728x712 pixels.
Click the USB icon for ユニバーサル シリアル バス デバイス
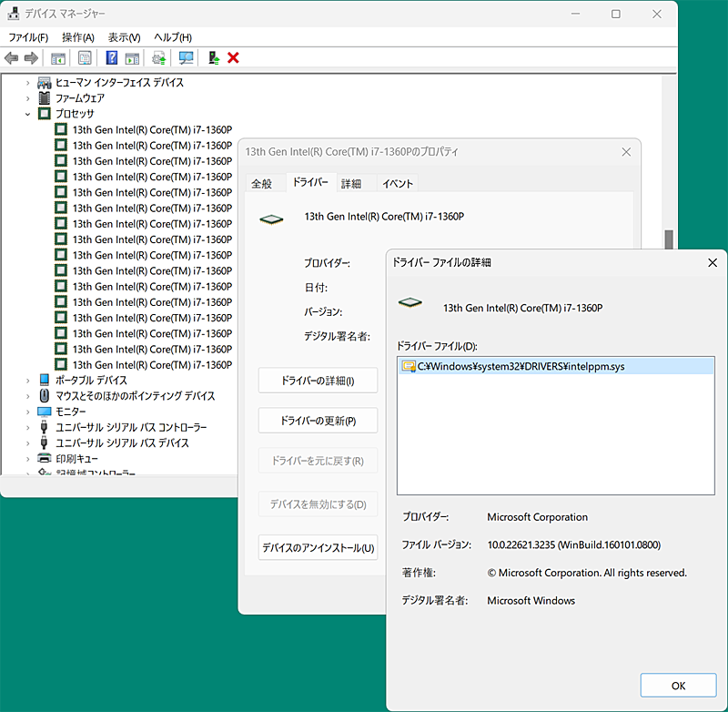[44, 442]
